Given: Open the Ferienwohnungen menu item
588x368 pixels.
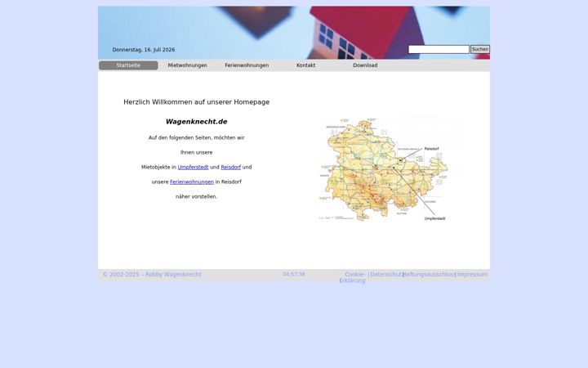Looking at the screenshot, I should [x=247, y=65].
